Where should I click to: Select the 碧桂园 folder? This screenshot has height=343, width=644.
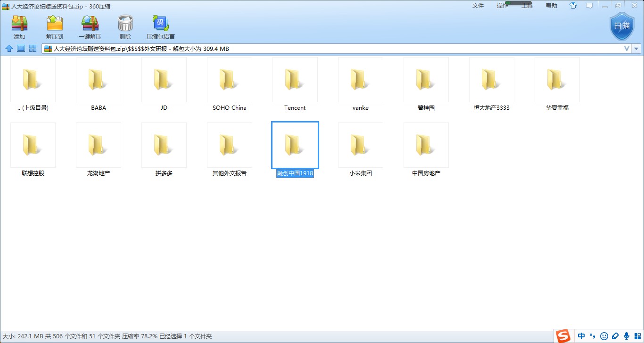pos(426,85)
